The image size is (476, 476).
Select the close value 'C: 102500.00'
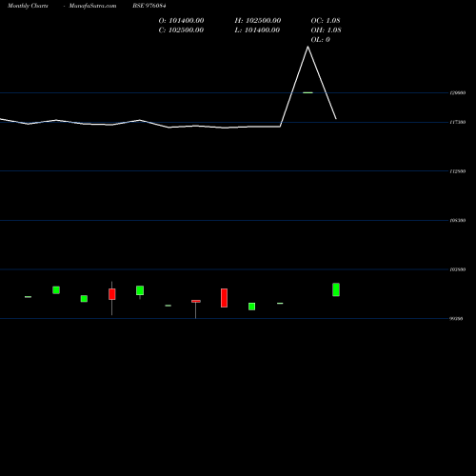pos(181,30)
